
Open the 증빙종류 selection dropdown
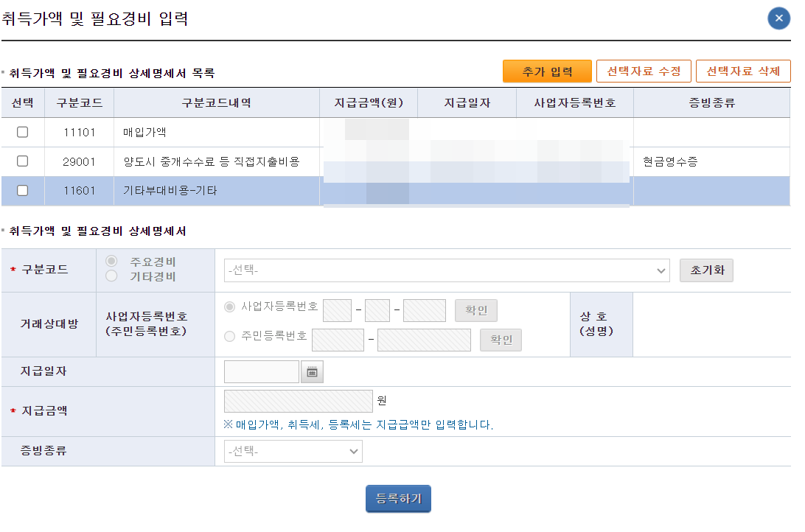(293, 451)
